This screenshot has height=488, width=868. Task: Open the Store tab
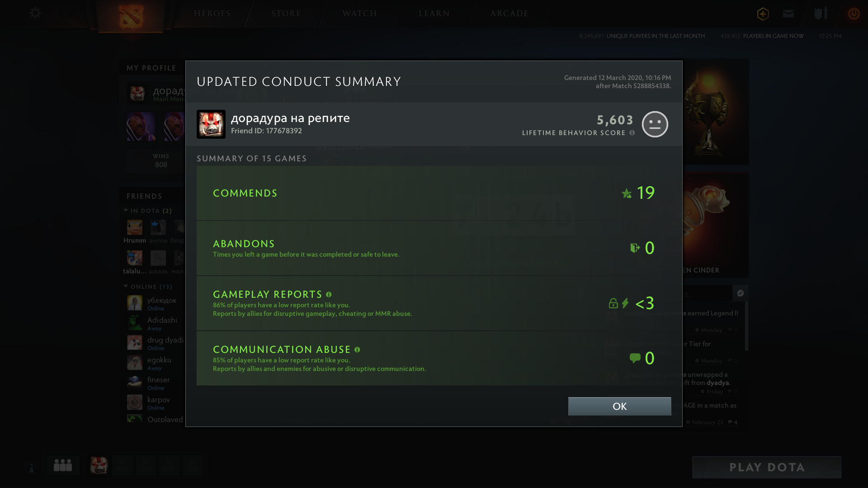click(286, 14)
